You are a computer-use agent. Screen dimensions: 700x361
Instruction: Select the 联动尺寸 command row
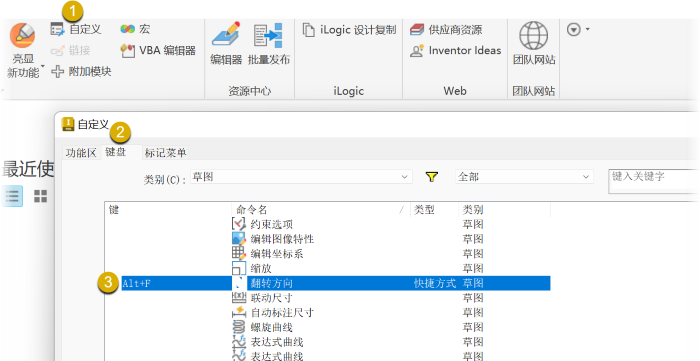tap(328, 297)
